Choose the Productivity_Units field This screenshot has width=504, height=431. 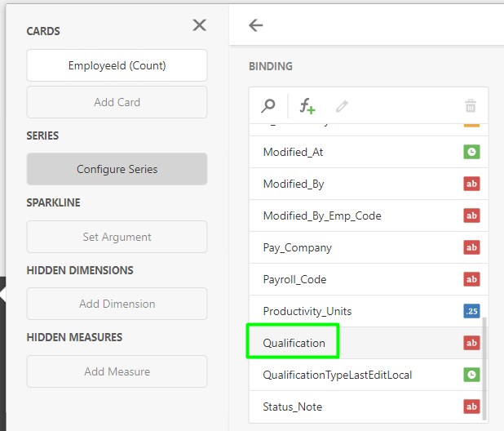(369, 311)
